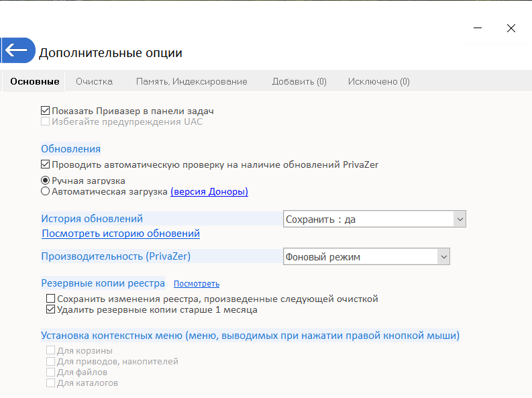
Task: Open the 'Сохранить : да' dropdown
Action: click(x=374, y=219)
